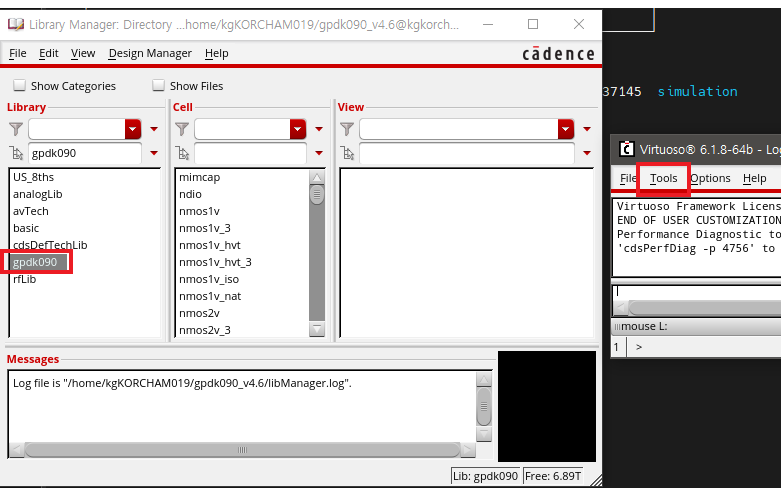Select the nmos2v cell
The height and width of the screenshot is (499, 781).
[x=199, y=313]
